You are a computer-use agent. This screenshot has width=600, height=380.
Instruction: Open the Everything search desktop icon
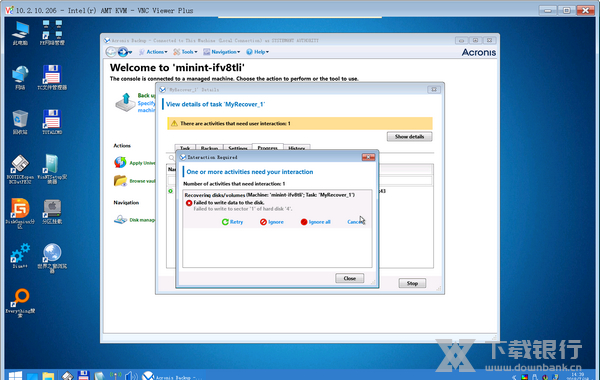pyautogui.click(x=20, y=303)
